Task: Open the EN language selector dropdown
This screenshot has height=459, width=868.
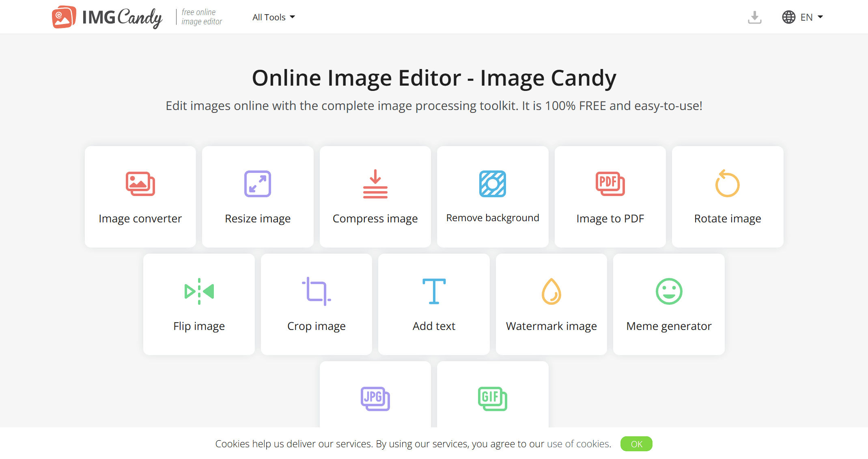Action: point(811,17)
